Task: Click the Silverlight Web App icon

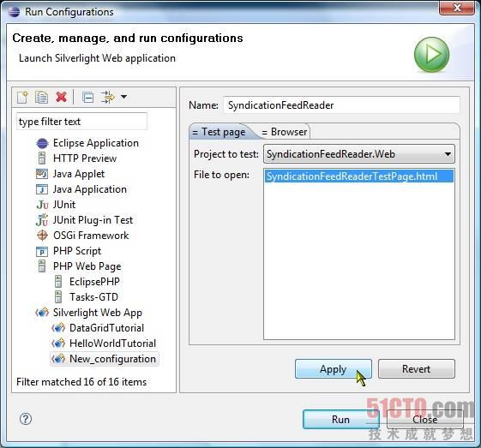Action: point(42,313)
